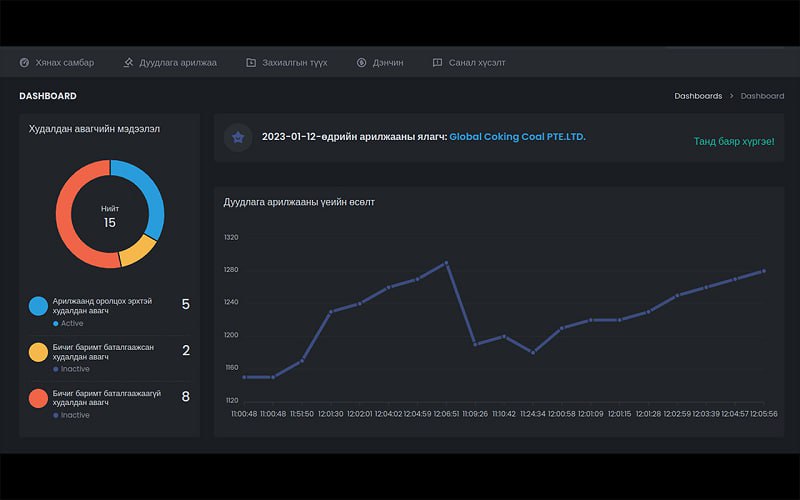Click the blue legend circle for active buyers
Image resolution: width=800 pixels, height=500 pixels.
point(38,306)
